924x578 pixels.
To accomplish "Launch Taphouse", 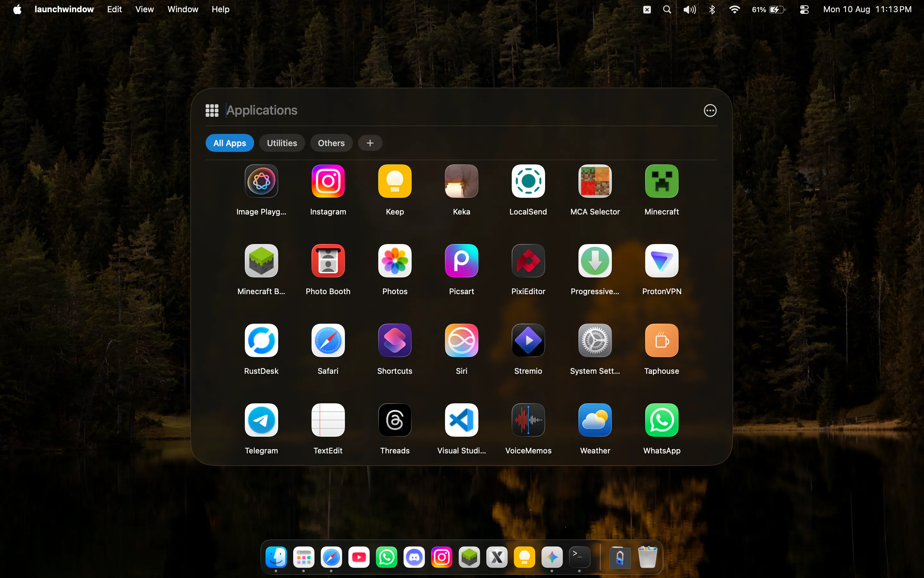I will (x=662, y=340).
